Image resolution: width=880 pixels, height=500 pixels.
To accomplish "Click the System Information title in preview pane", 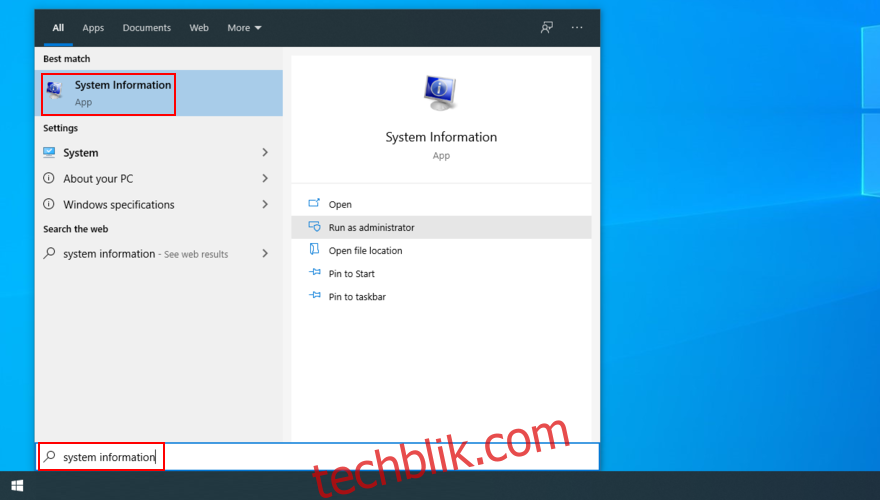I will click(x=441, y=137).
